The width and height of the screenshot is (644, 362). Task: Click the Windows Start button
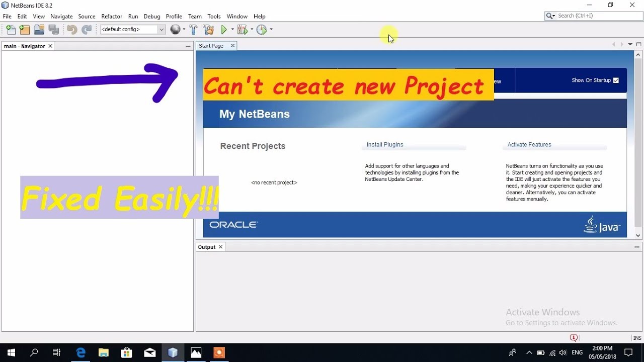pyautogui.click(x=11, y=352)
